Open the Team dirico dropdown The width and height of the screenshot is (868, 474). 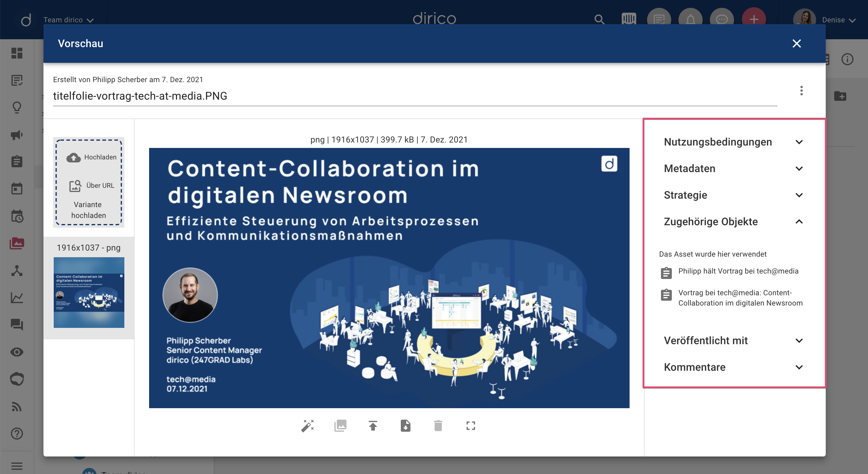click(69, 20)
